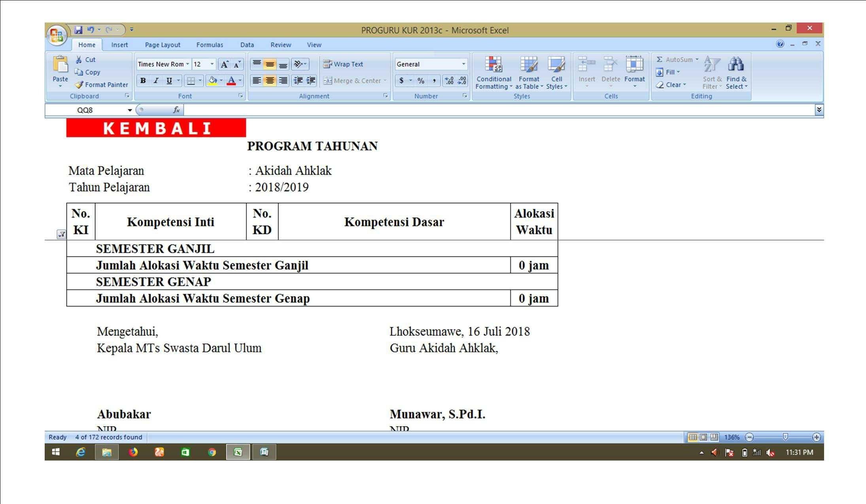Increase font size with Grow Font
The width and height of the screenshot is (866, 504).
(224, 64)
